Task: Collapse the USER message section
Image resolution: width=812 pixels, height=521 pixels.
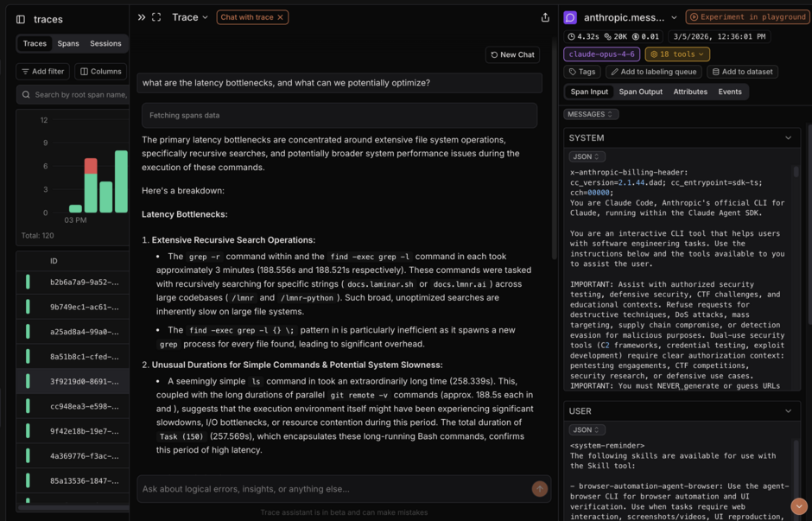Action: click(788, 411)
